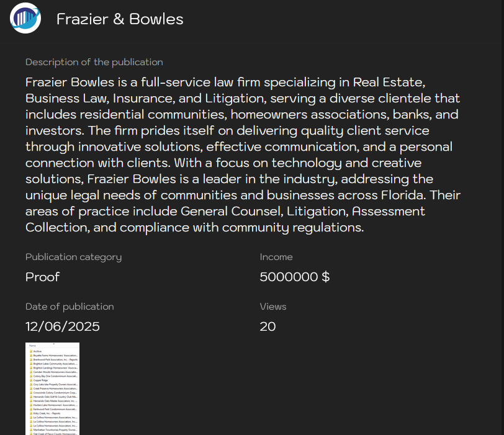This screenshot has height=435, width=504.
Task: Click the Frazier & Bowles title
Action: tap(120, 19)
